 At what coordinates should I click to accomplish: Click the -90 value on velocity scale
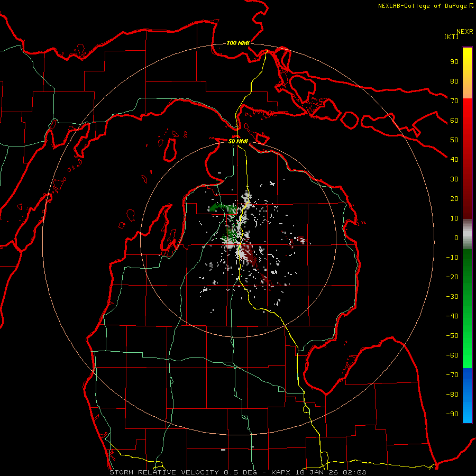pyautogui.click(x=452, y=414)
